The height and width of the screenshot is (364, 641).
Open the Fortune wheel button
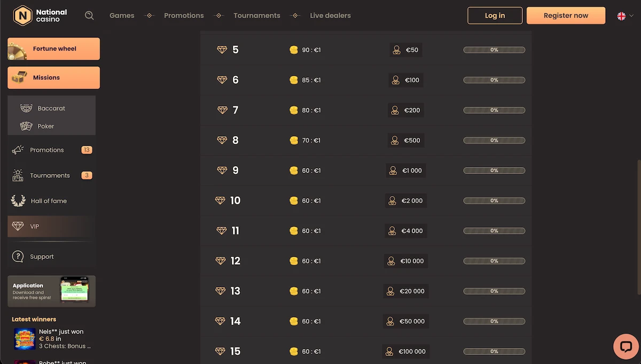[53, 49]
